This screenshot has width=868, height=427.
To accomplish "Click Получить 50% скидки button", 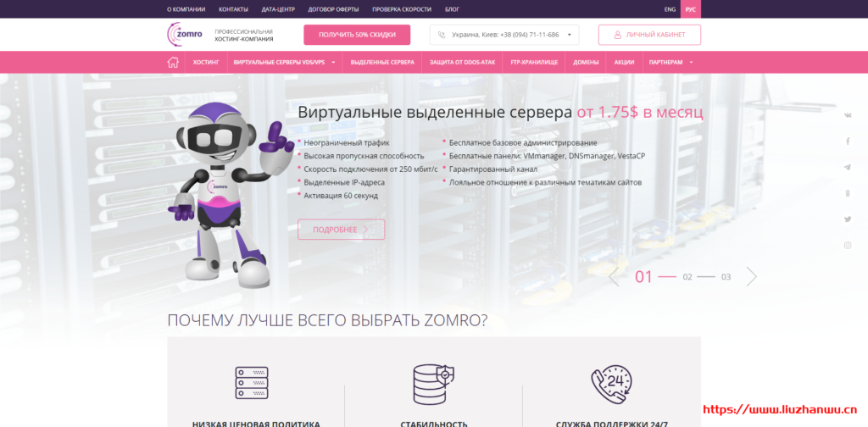I will click(x=357, y=34).
